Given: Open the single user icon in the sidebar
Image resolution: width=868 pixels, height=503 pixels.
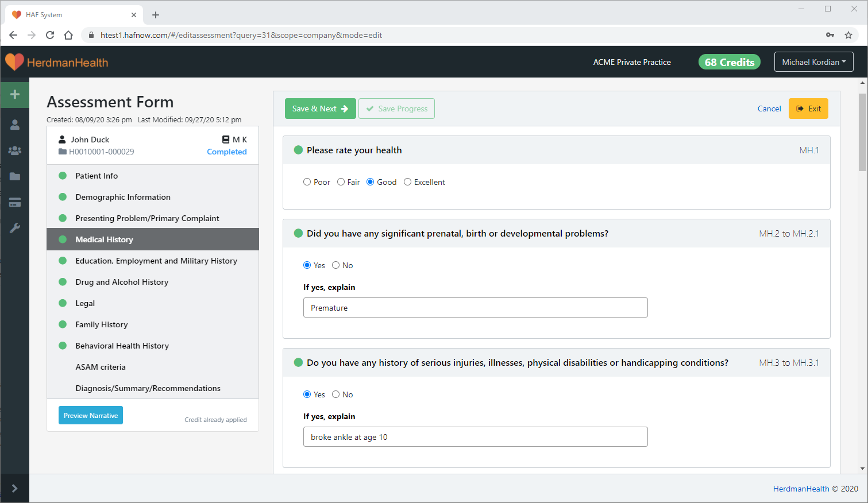Looking at the screenshot, I should 15,125.
